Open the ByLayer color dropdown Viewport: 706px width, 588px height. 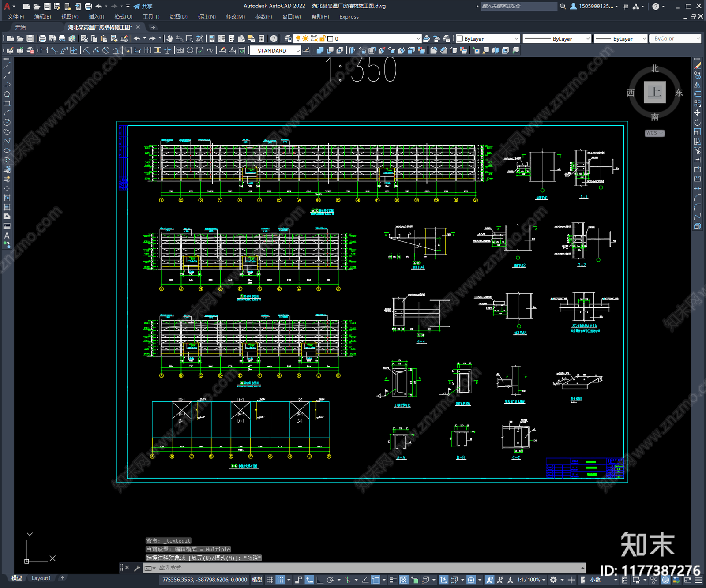[x=488, y=39]
